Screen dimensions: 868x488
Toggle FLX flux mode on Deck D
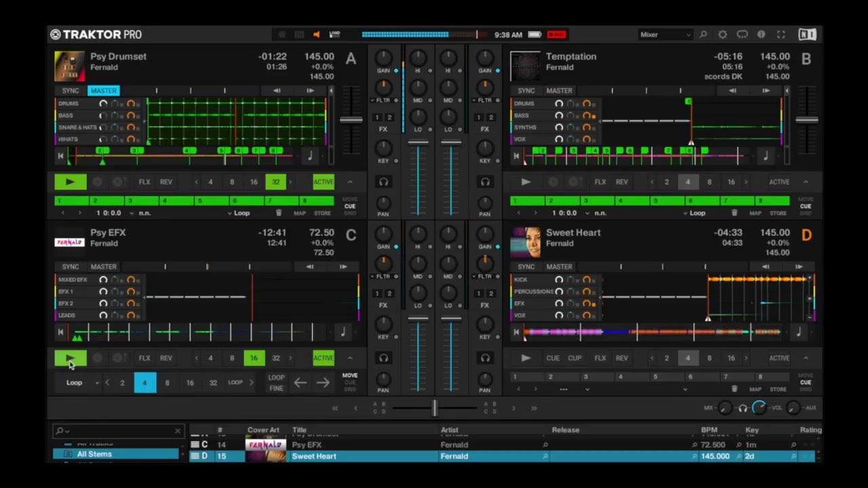(600, 358)
